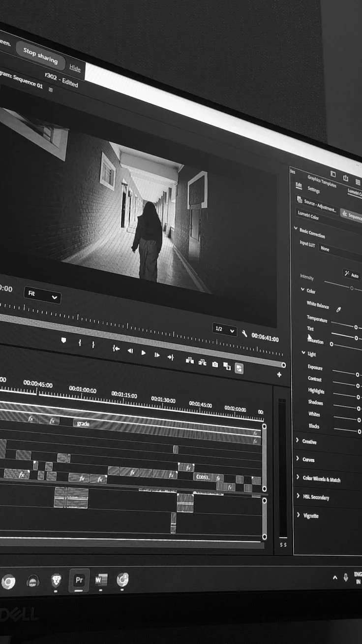Click the Hide link
Screen dimensions: 362x644
coord(75,68)
